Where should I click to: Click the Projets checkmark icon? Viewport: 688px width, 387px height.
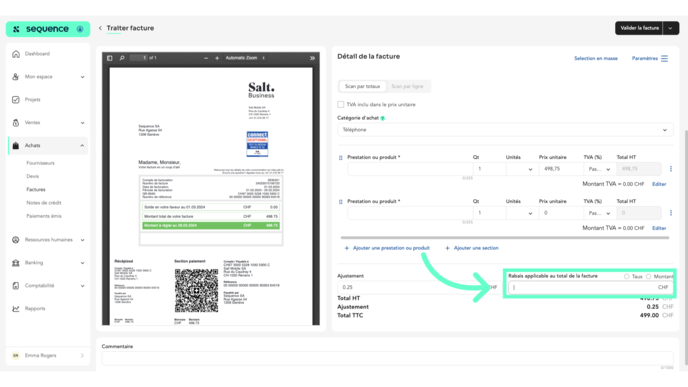tap(16, 100)
